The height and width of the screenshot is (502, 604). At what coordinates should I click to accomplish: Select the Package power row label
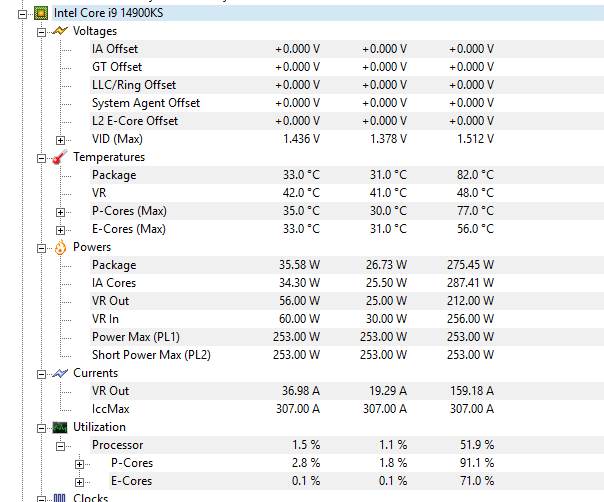click(x=114, y=265)
